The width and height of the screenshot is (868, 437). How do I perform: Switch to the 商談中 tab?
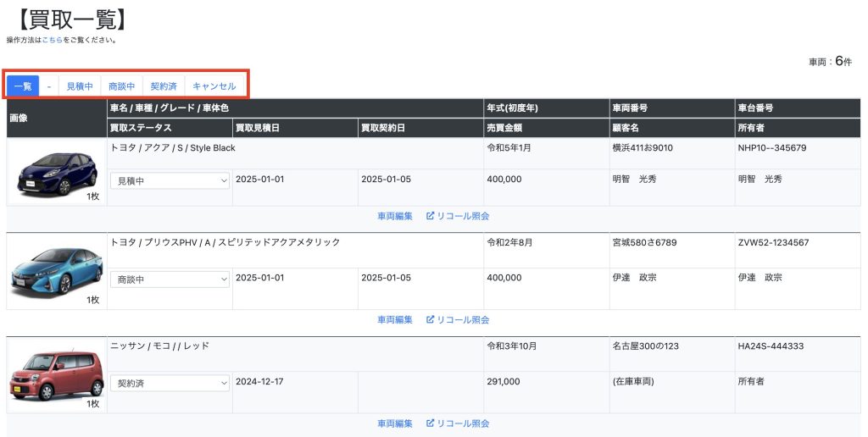(x=122, y=86)
